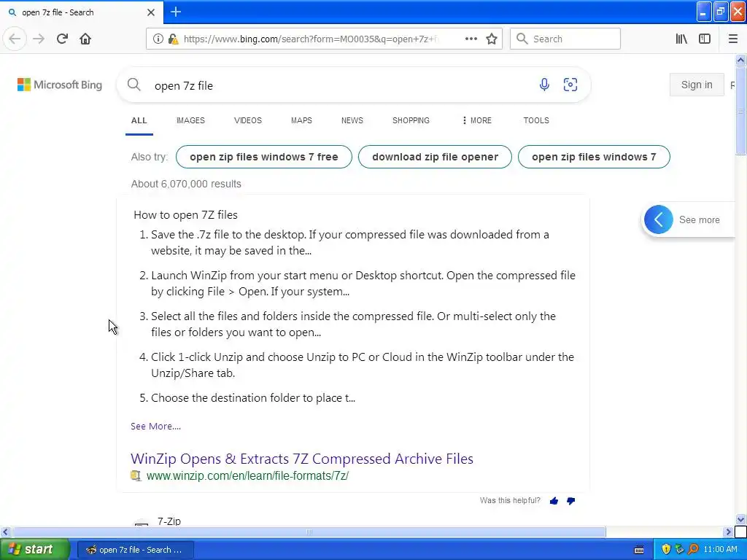Viewport: 747px width, 560px height.
Task: Click 'About 6,070,000 results' text
Action: [186, 184]
